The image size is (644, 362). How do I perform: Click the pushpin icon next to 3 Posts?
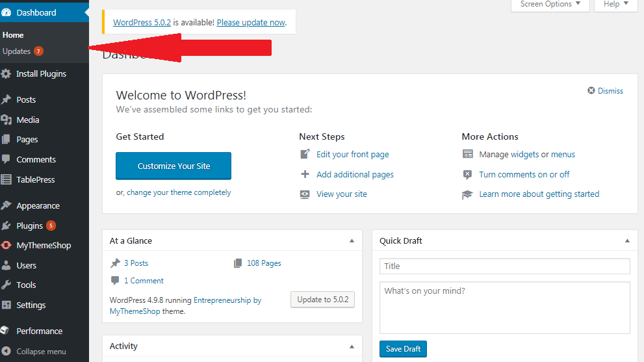(x=115, y=263)
